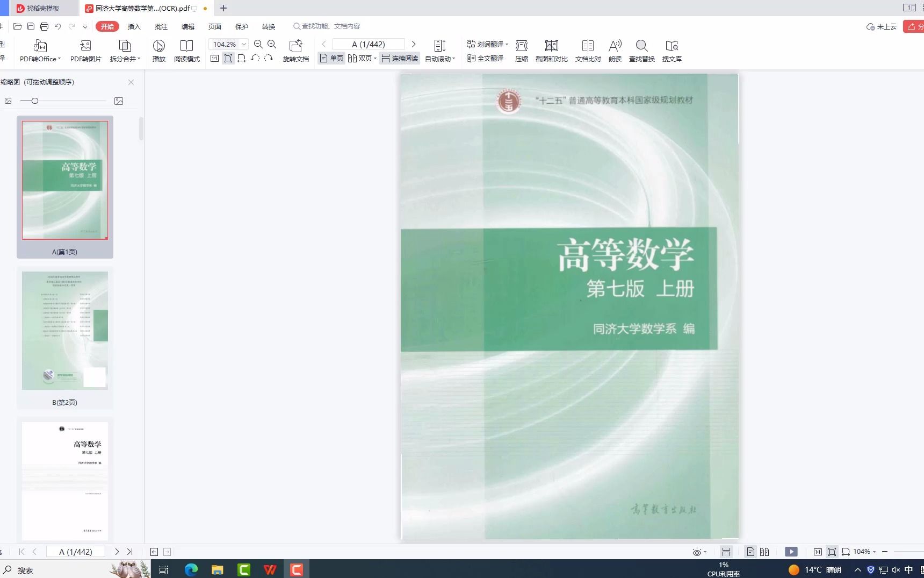Open the 104% zoom menu in status bar
924x578 pixels.
pyautogui.click(x=864, y=552)
